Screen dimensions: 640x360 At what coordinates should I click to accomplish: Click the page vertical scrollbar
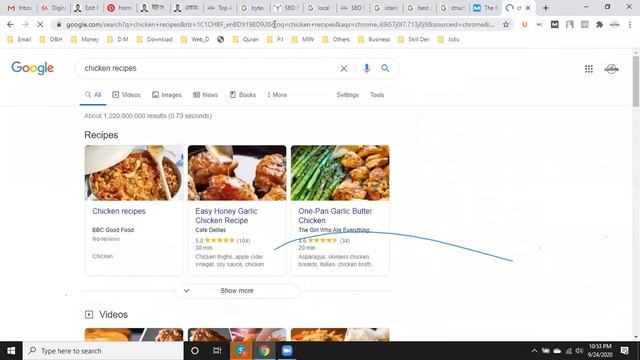636,82
